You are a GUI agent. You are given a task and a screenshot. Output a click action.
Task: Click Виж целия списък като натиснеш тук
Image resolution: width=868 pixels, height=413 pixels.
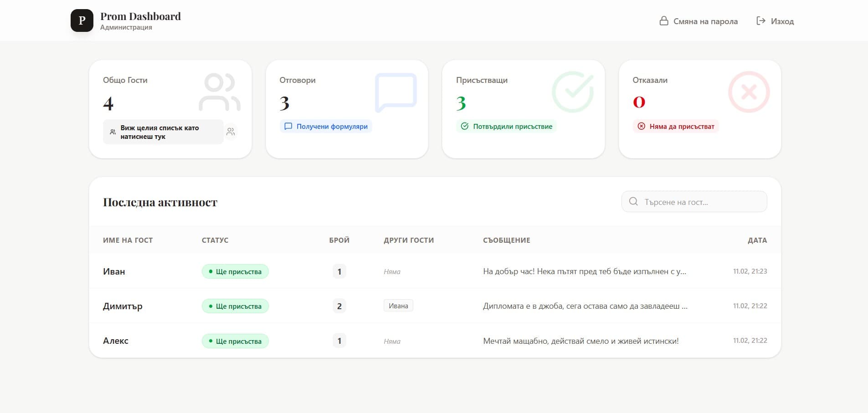(x=163, y=132)
